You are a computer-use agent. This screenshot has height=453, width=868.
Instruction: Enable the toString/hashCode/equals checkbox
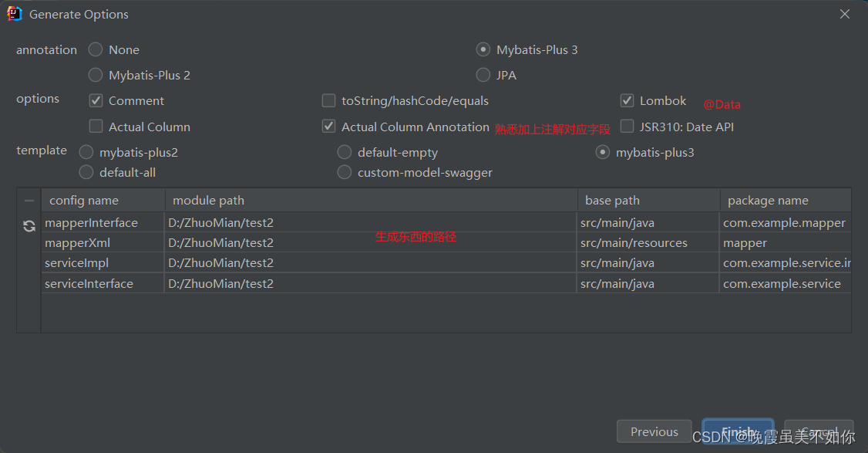coord(328,100)
